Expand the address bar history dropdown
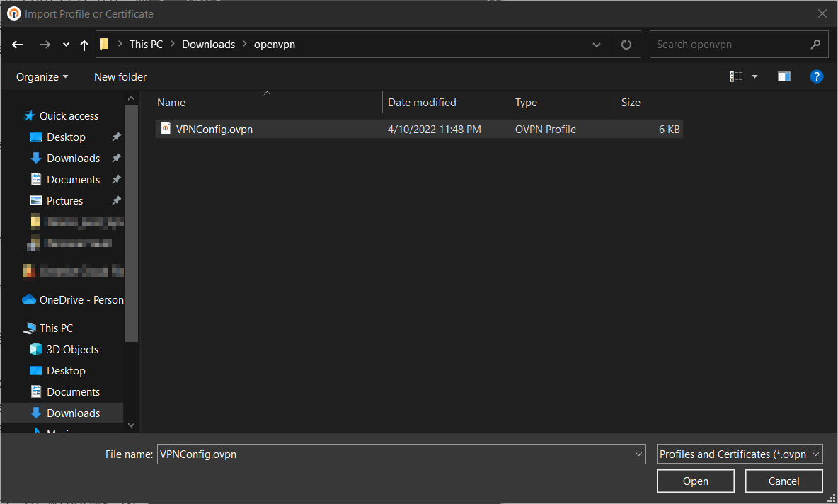The image size is (838, 504). pyautogui.click(x=596, y=44)
